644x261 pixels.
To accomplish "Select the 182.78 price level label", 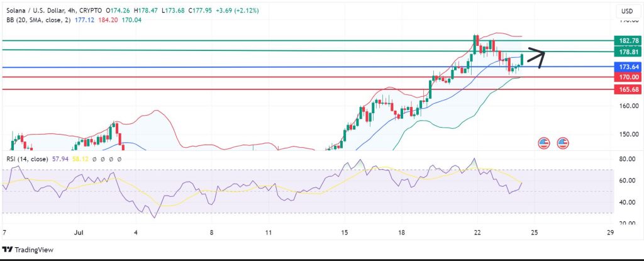I will (x=628, y=41).
